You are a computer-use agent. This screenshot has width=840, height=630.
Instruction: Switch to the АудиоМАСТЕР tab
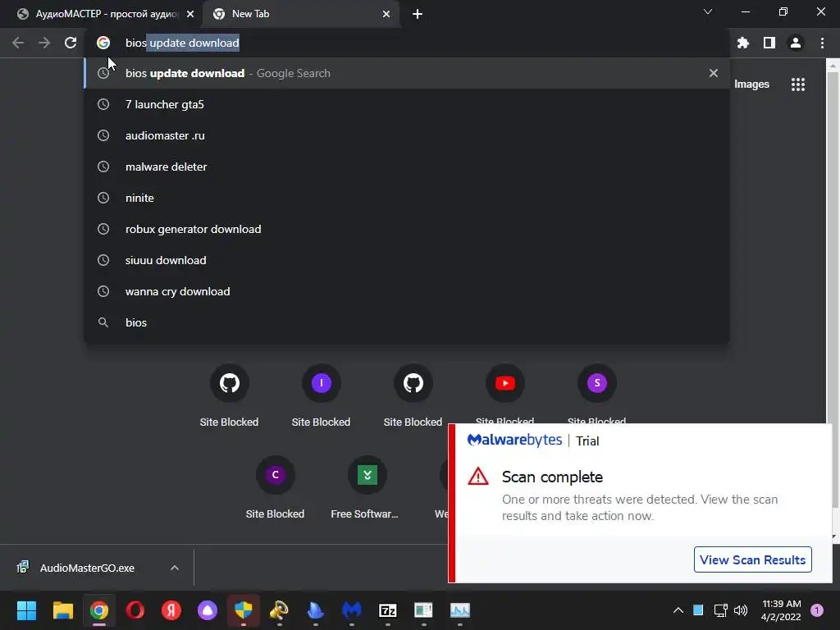[106, 14]
